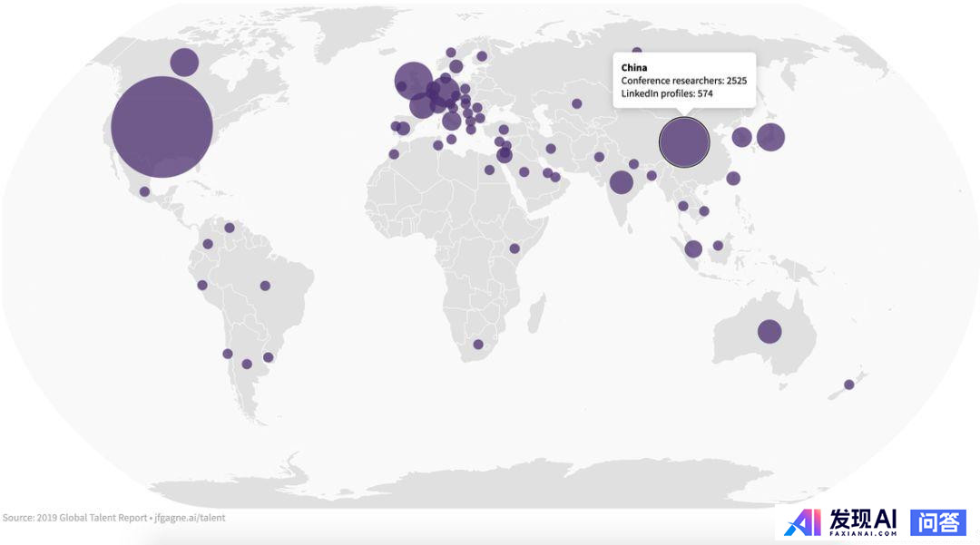Click the South Korea bubble
The height and width of the screenshot is (545, 980).
(741, 137)
